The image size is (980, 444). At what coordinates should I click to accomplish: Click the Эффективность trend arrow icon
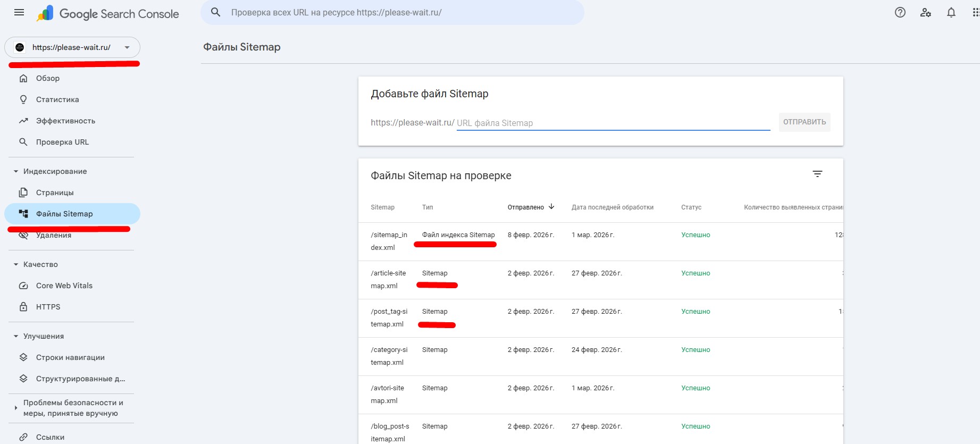(x=23, y=121)
